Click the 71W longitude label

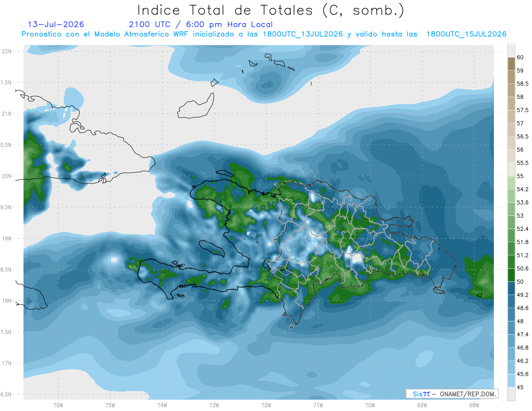pos(318,405)
